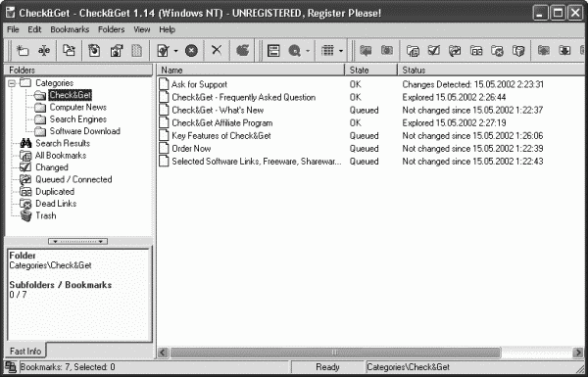Image resolution: width=588 pixels, height=377 pixels.
Task: Open the Trash tree item
Action: (46, 215)
